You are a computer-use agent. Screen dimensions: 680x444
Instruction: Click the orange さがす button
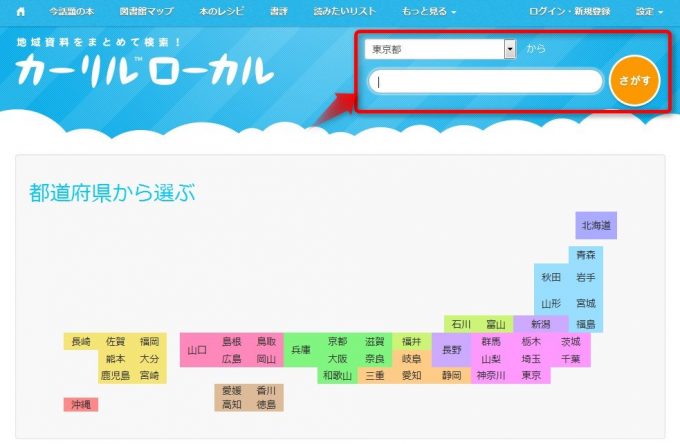click(634, 81)
